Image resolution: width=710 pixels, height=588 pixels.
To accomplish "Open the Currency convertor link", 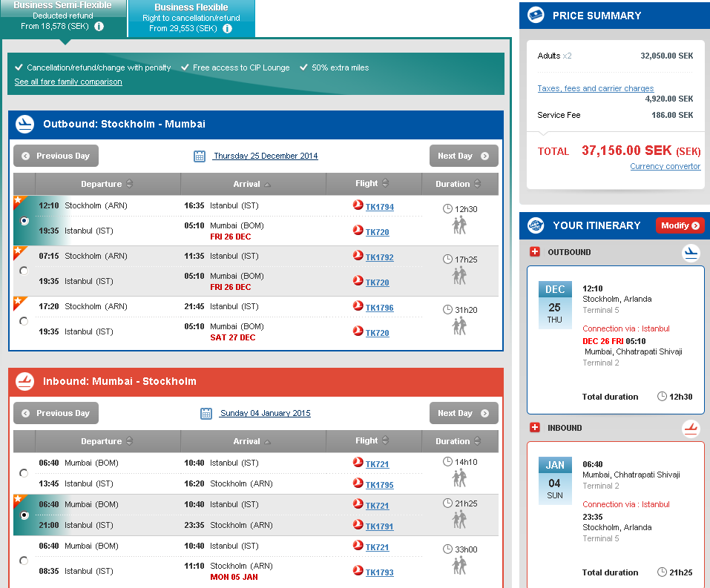I will pyautogui.click(x=666, y=166).
